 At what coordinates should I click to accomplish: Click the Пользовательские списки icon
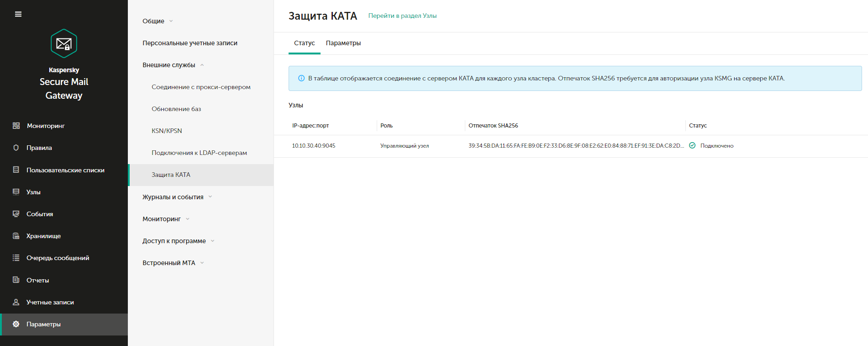point(16,170)
